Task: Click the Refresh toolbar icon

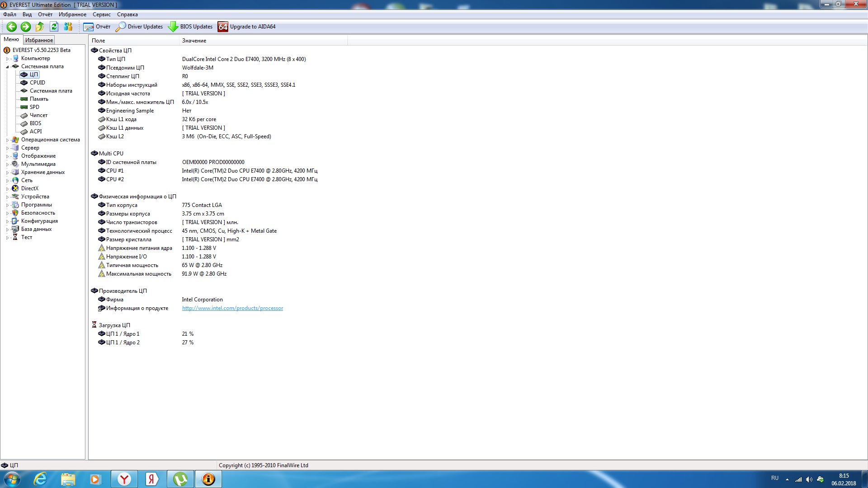Action: [54, 27]
